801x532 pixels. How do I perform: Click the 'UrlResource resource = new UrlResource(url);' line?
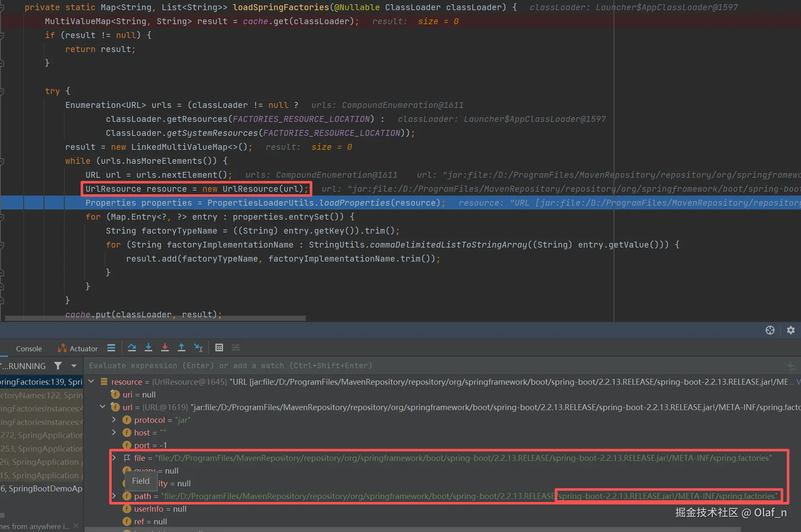[x=197, y=189]
